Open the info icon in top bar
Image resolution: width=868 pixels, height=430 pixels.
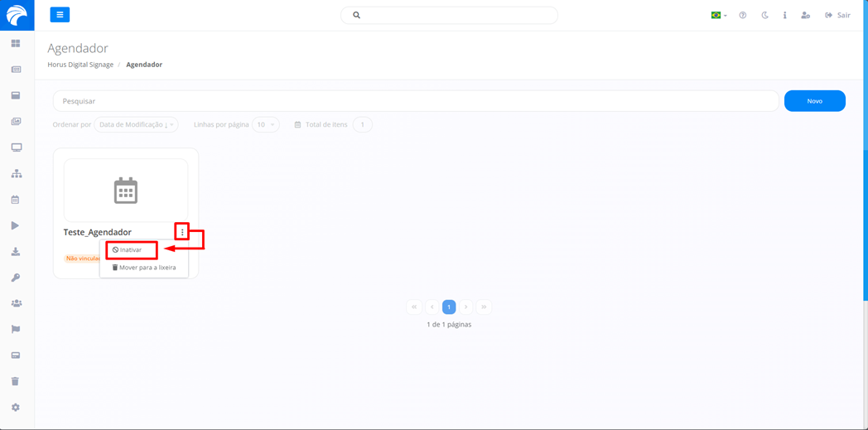coord(784,15)
